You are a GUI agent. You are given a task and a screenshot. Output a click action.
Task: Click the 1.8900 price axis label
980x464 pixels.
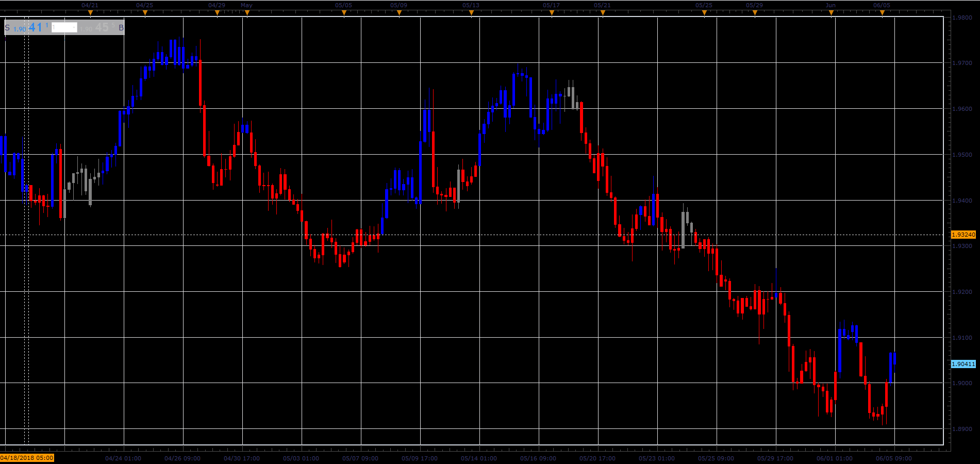point(962,429)
